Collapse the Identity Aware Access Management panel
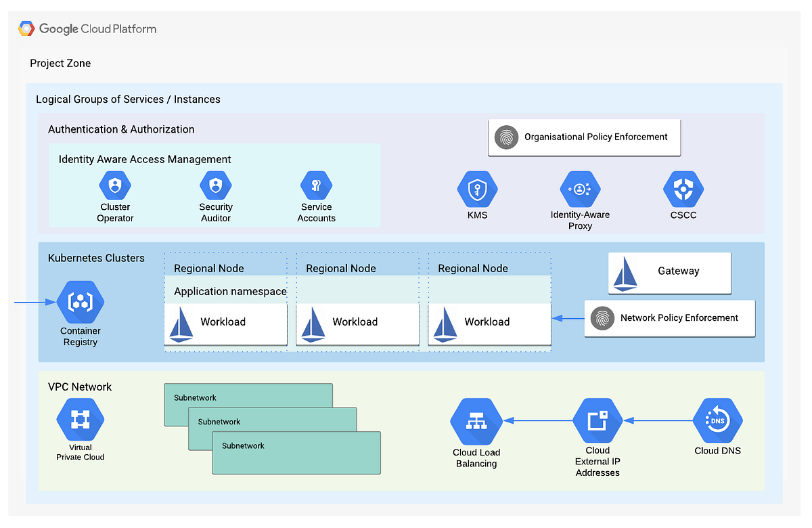The width and height of the screenshot is (812, 528). click(x=145, y=159)
